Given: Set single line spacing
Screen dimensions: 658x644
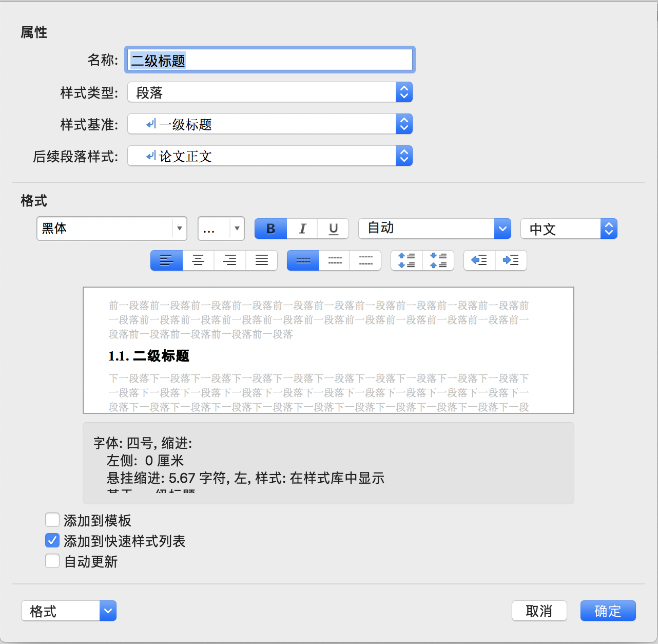Looking at the screenshot, I should point(303,260).
